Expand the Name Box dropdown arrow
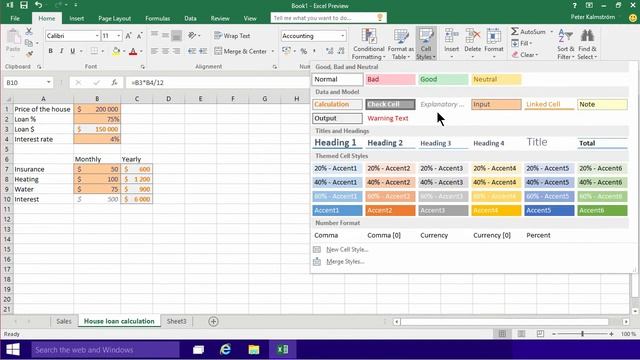This screenshot has height=360, width=640. pyautogui.click(x=49, y=82)
